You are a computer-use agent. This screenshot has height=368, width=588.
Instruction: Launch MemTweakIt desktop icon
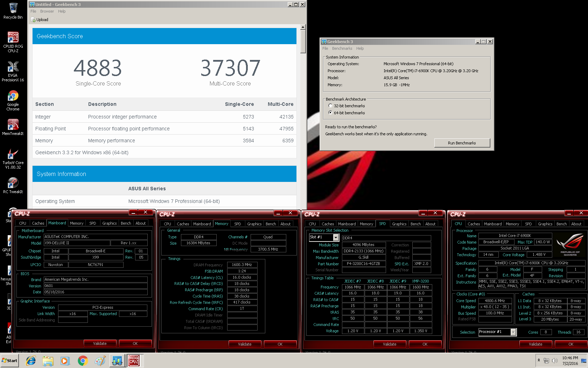click(x=13, y=127)
